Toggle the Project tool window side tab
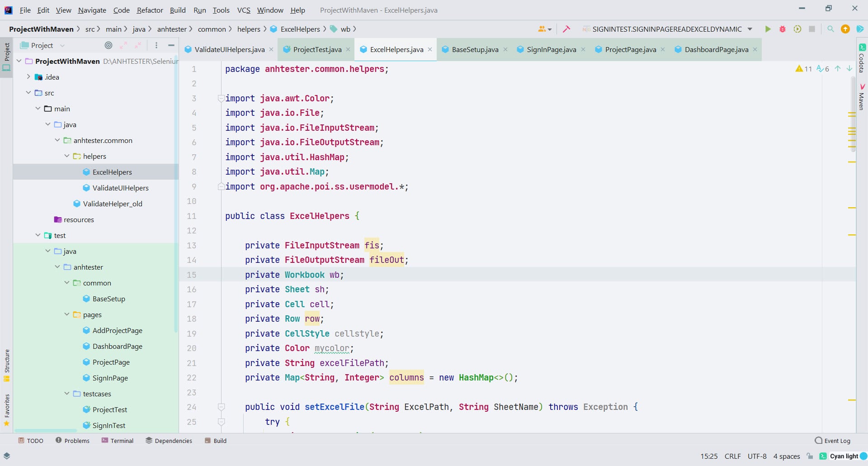 pyautogui.click(x=7, y=57)
